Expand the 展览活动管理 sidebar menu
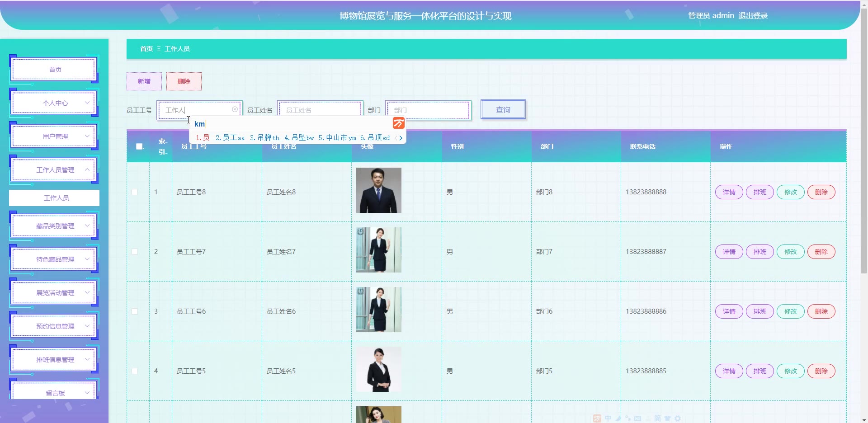Image resolution: width=868 pixels, height=423 pixels. click(54, 293)
